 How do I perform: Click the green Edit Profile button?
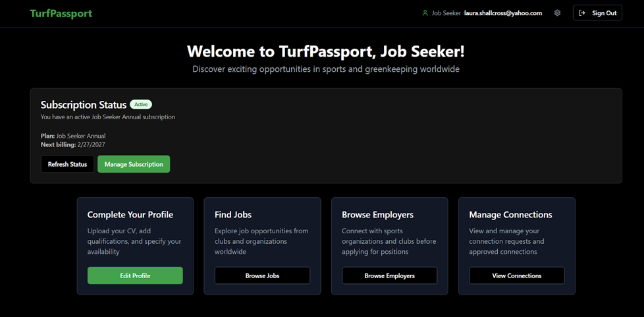pos(135,275)
